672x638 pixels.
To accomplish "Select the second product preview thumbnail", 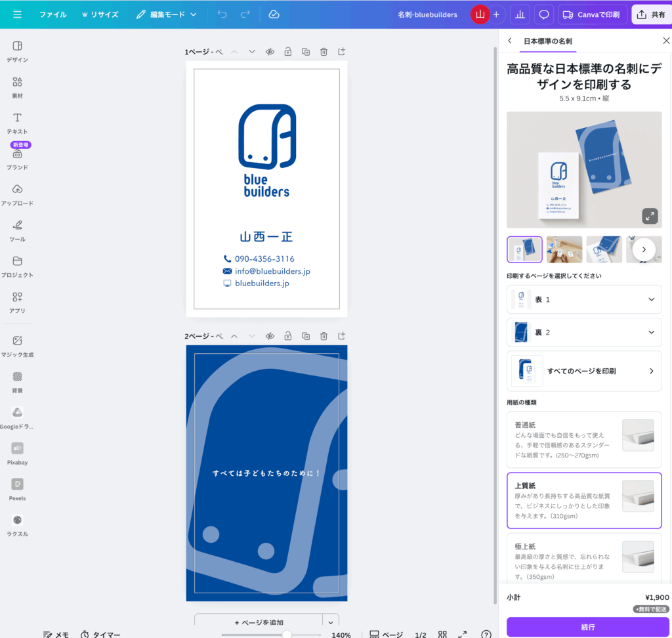I will tap(564, 249).
